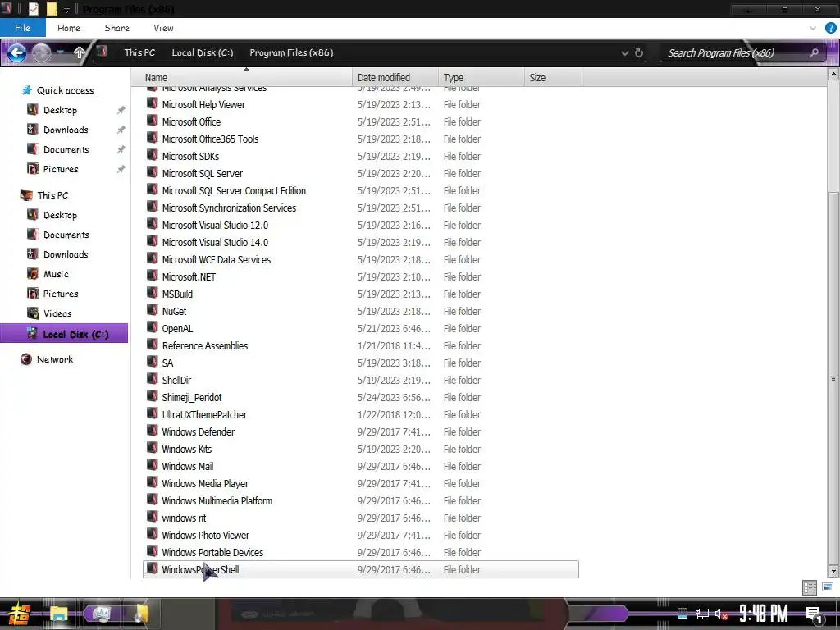Viewport: 840px width, 630px height.
Task: Select Microsoft Visual Studio 14.0 folder
Action: 215,242
